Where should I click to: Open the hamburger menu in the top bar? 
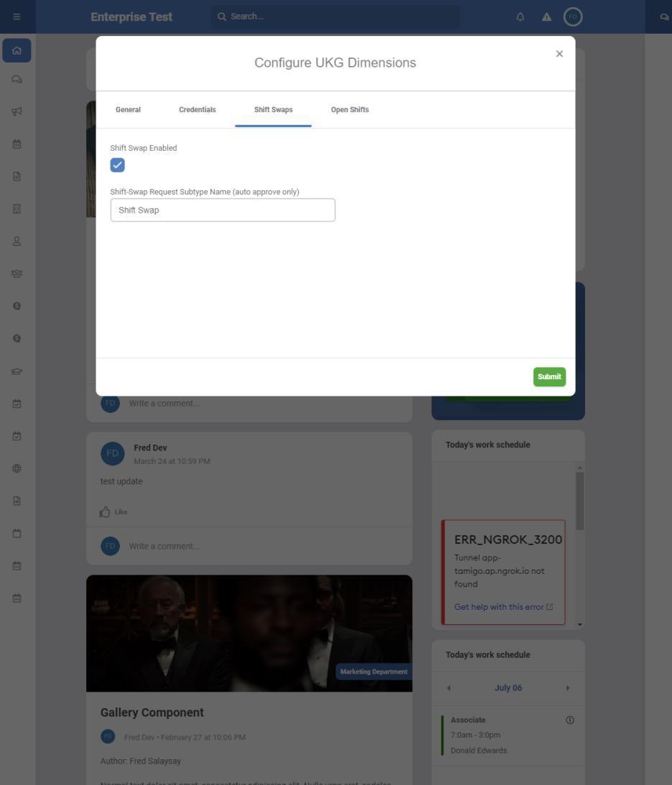point(17,17)
